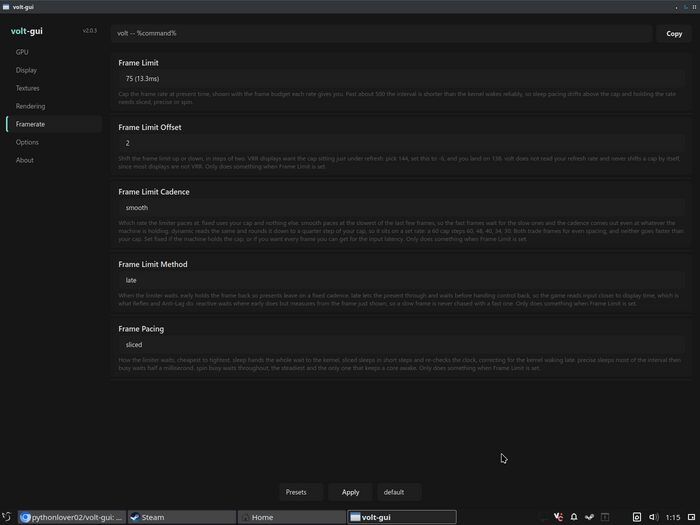
Task: Open the start menu icon in taskbar
Action: pyautogui.click(x=7, y=517)
